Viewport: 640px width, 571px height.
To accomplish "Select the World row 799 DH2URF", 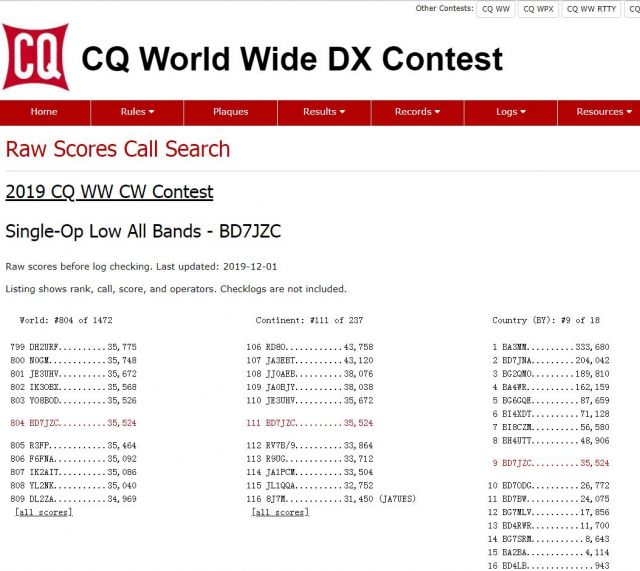I will (73, 347).
